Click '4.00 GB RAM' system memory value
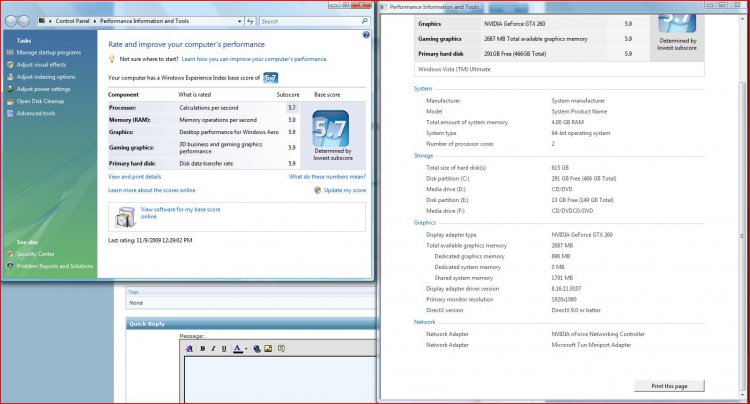This screenshot has height=404, width=750. (x=567, y=122)
